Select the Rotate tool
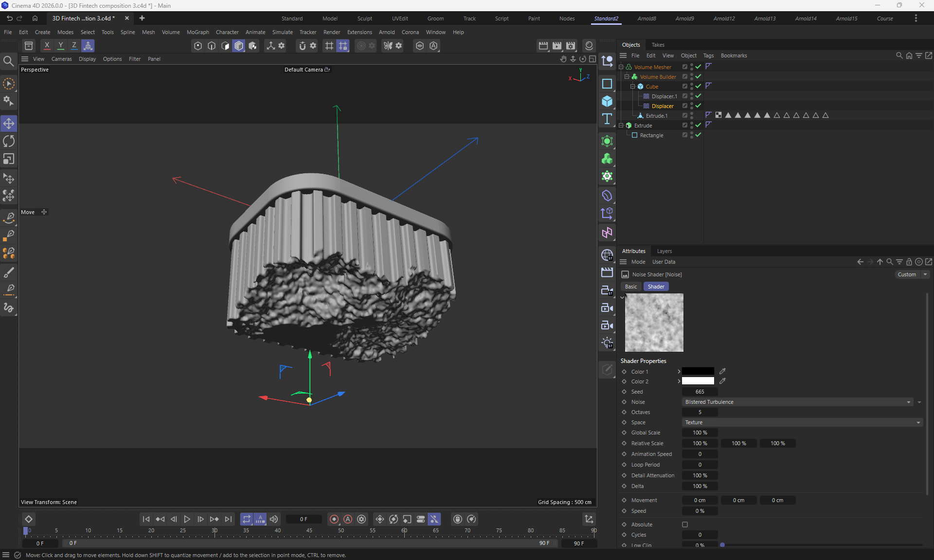Viewport: 934px width, 560px height. click(x=9, y=142)
